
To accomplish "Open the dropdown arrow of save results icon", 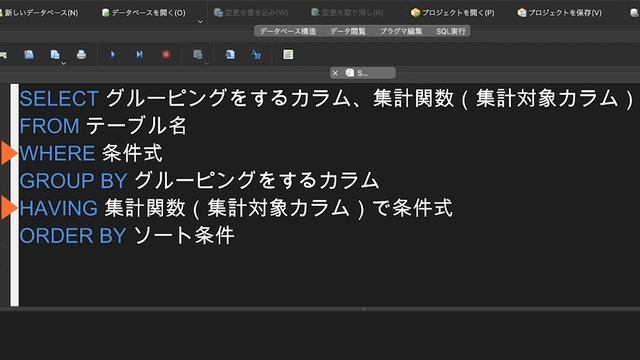I will pyautogui.click(x=207, y=63).
